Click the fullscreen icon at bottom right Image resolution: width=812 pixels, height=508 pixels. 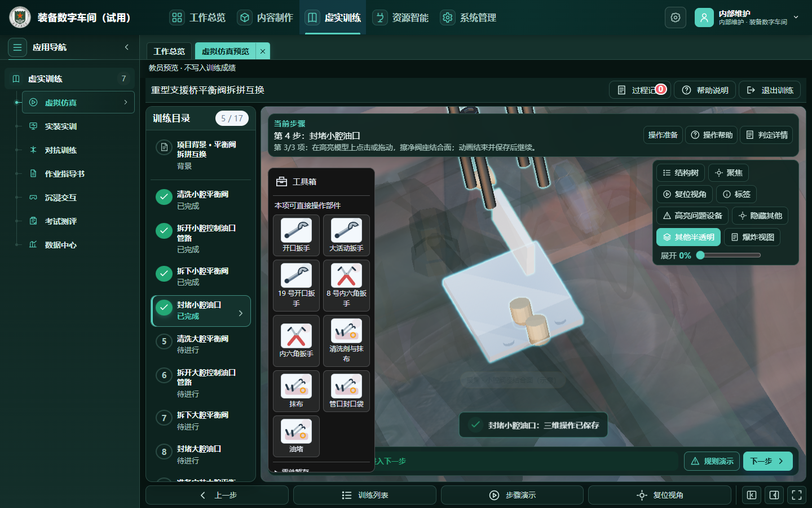point(797,495)
